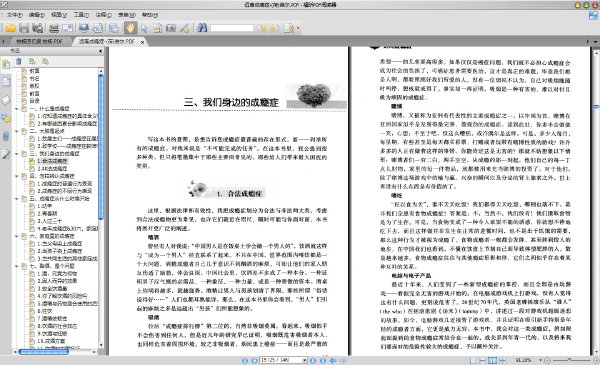Image resolution: width=600 pixels, height=365 pixels.
Task: Go to next page button in status bar
Action: tap(313, 360)
